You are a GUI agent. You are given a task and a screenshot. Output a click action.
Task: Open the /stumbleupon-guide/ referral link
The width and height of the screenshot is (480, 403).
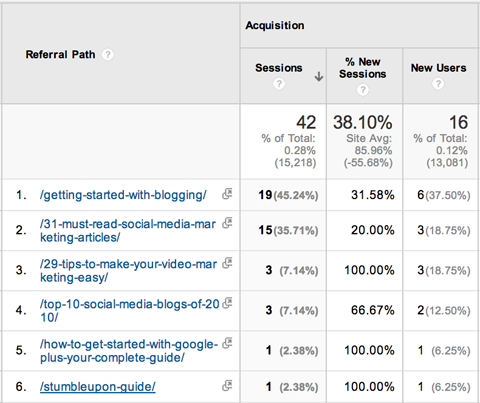(x=97, y=387)
